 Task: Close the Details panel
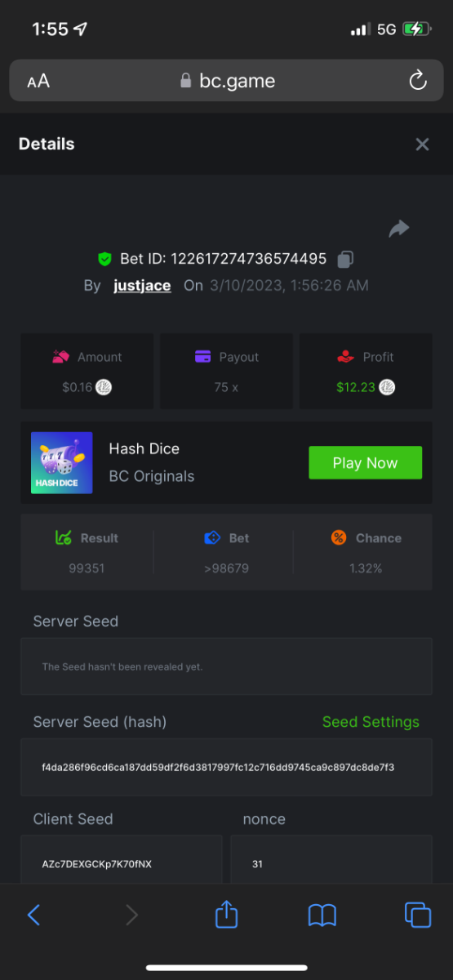[x=422, y=145]
